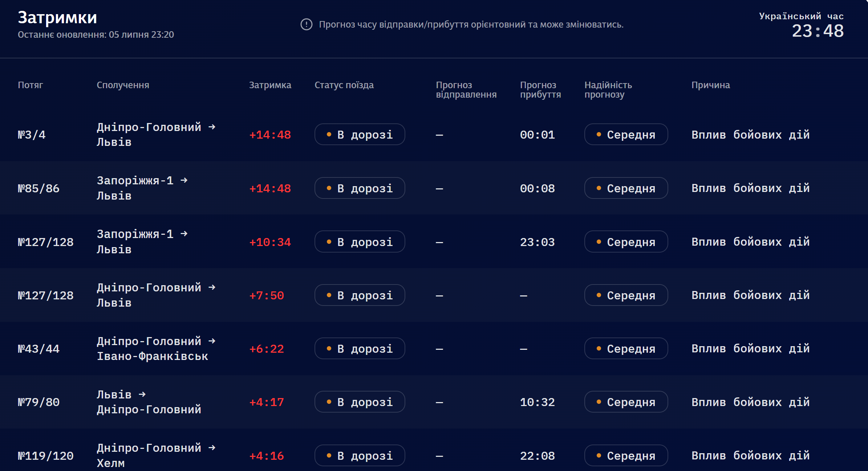Click the forecast disclaimer sentence text
The width and height of the screenshot is (868, 471).
(471, 24)
